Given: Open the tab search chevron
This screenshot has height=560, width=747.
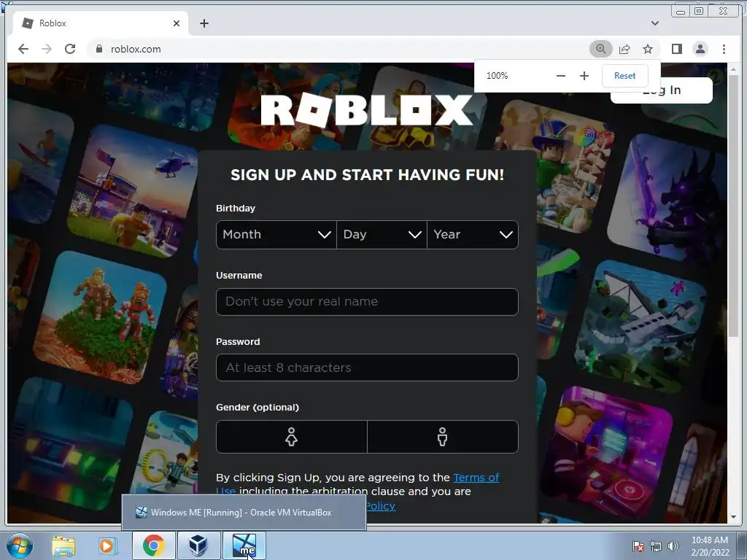Looking at the screenshot, I should pyautogui.click(x=655, y=23).
